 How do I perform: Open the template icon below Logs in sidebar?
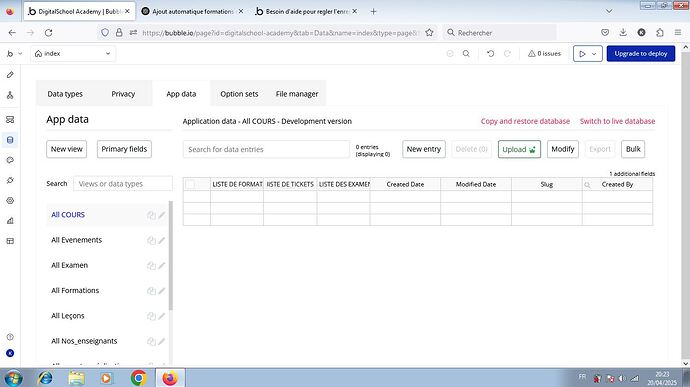coord(10,241)
